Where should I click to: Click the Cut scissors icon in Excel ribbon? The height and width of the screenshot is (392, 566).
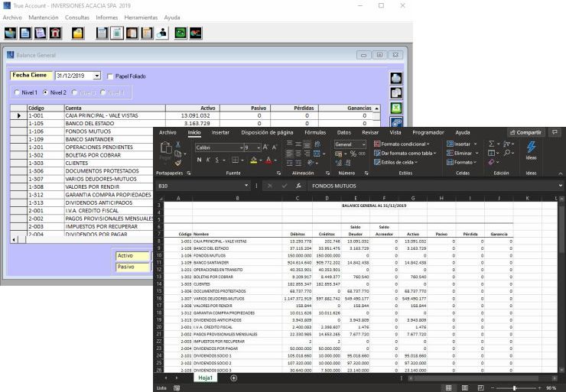point(178,144)
